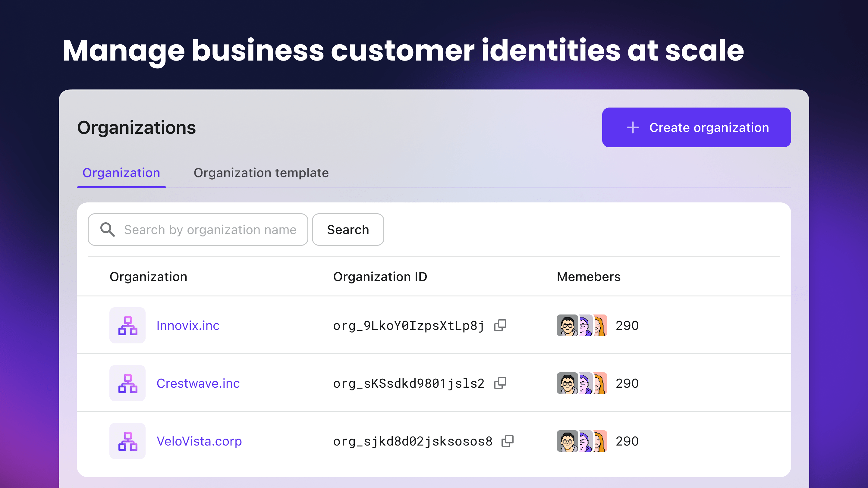Image resolution: width=868 pixels, height=488 pixels.
Task: Open the Organization template tab
Action: [261, 173]
